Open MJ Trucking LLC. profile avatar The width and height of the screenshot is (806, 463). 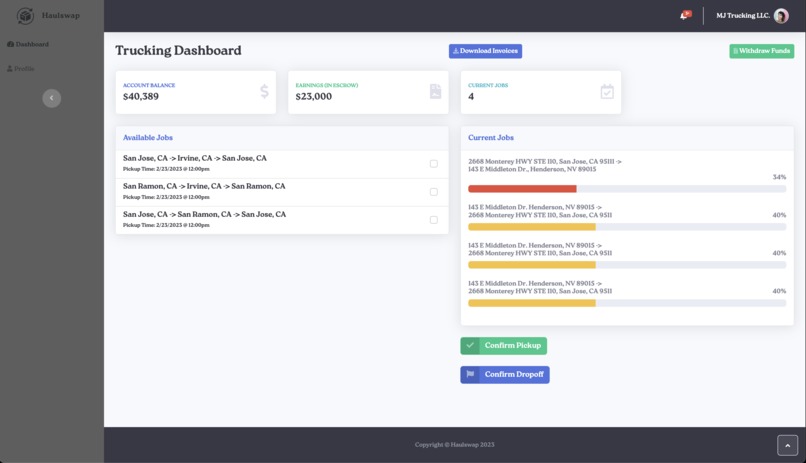(x=781, y=16)
